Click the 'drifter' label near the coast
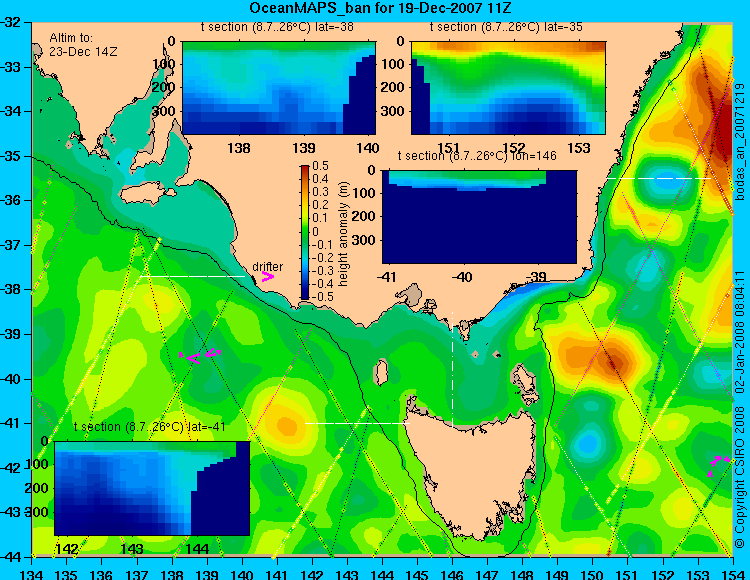This screenshot has width=750, height=580. point(267,267)
